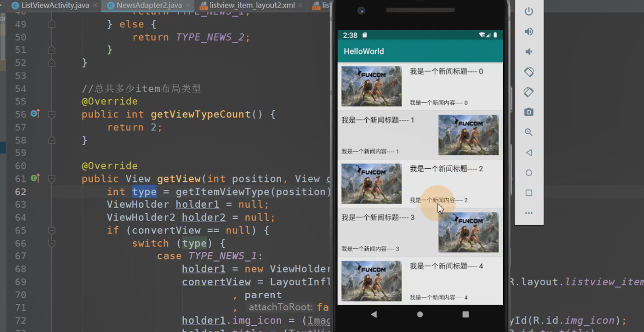Tap the news thumbnail image for item 4

[371, 281]
